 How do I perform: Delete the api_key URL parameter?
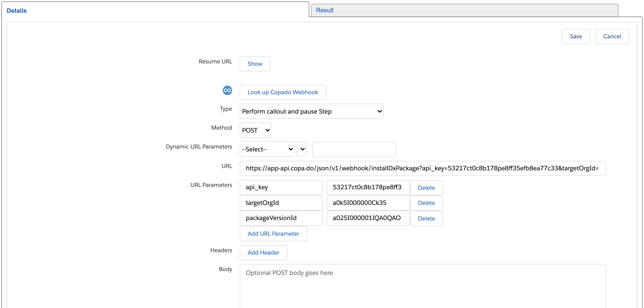(426, 188)
